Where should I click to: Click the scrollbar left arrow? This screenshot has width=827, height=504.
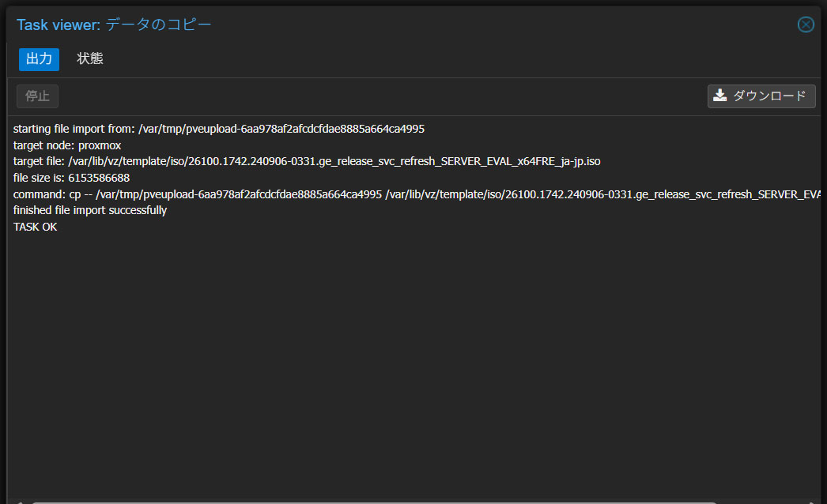[17, 501]
